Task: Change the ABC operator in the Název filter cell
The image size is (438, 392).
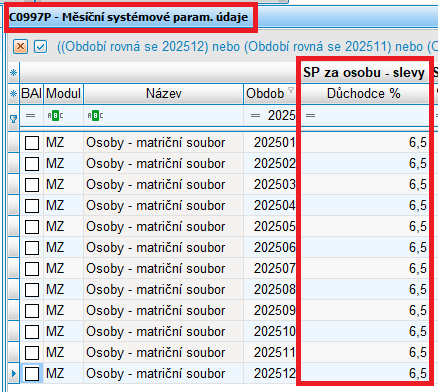Action: pyautogui.click(x=95, y=116)
